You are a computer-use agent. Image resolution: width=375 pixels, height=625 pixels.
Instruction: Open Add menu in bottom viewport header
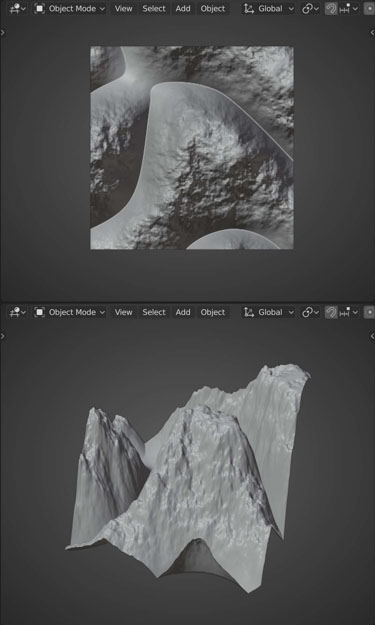(183, 312)
